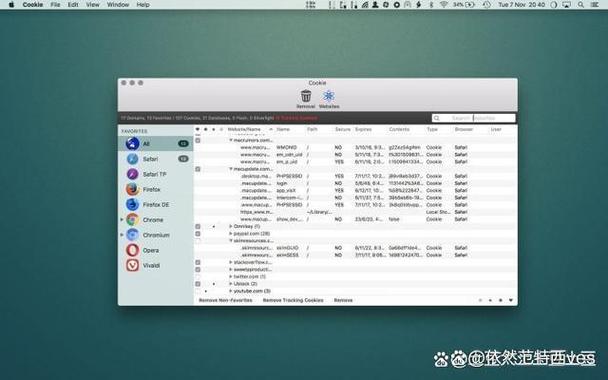Click the ~/Library path cell
608x380 pixels.
319,212
